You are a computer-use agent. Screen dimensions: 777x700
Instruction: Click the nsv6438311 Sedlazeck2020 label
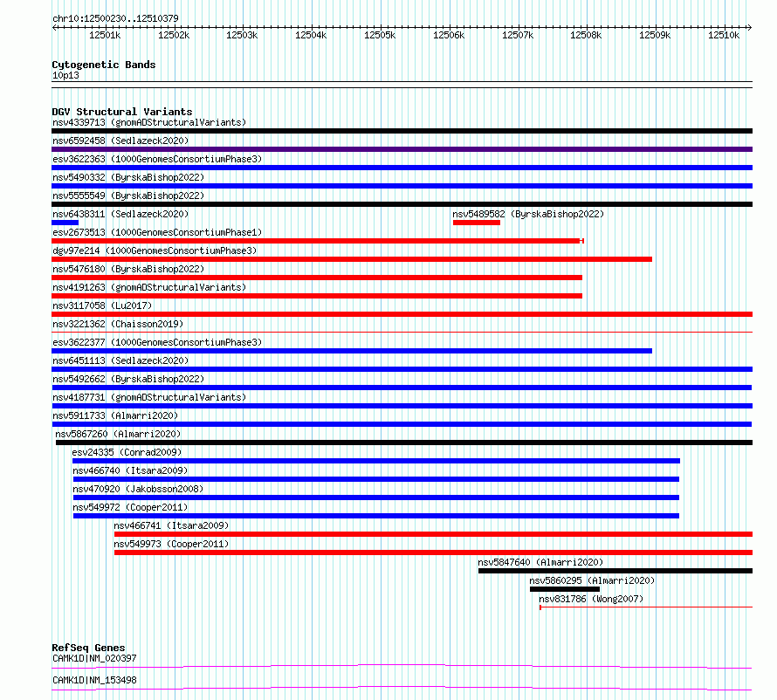pos(120,214)
